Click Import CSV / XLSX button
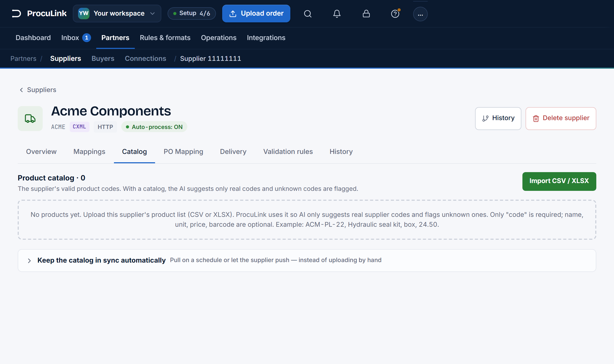Screen dimensions: 614x364 pyautogui.click(x=559, y=181)
